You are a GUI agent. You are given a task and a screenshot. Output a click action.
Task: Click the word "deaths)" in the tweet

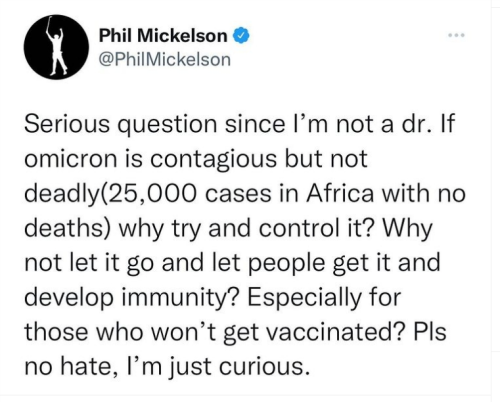tap(68, 228)
